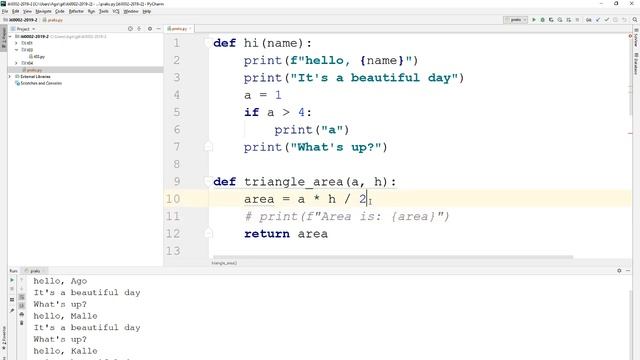Expand the first subfolder in project tree

(16, 43)
